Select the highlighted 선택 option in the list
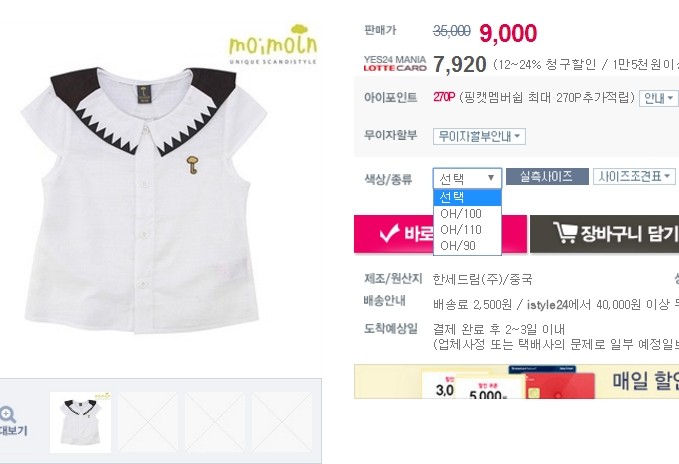Viewport: 679px width, 464px height. (x=467, y=197)
